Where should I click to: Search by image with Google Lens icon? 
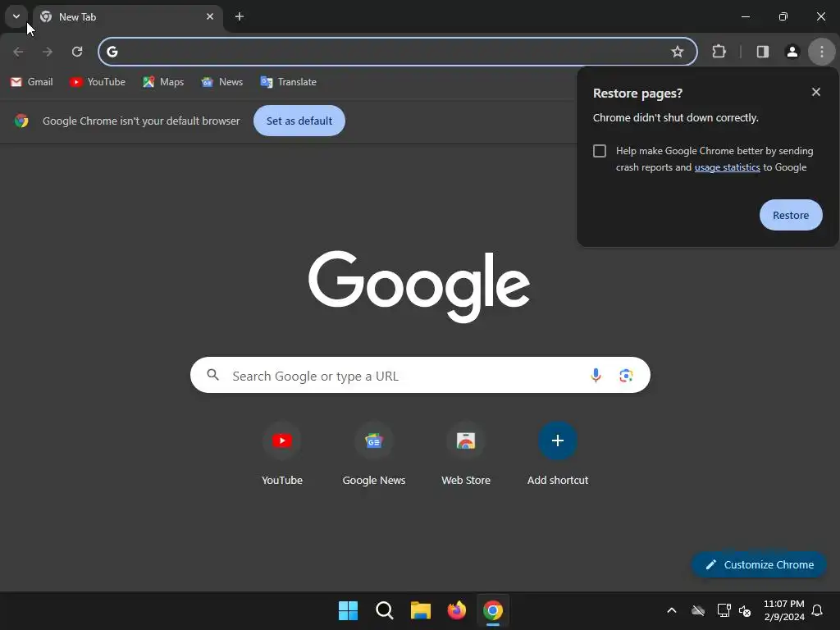click(626, 376)
